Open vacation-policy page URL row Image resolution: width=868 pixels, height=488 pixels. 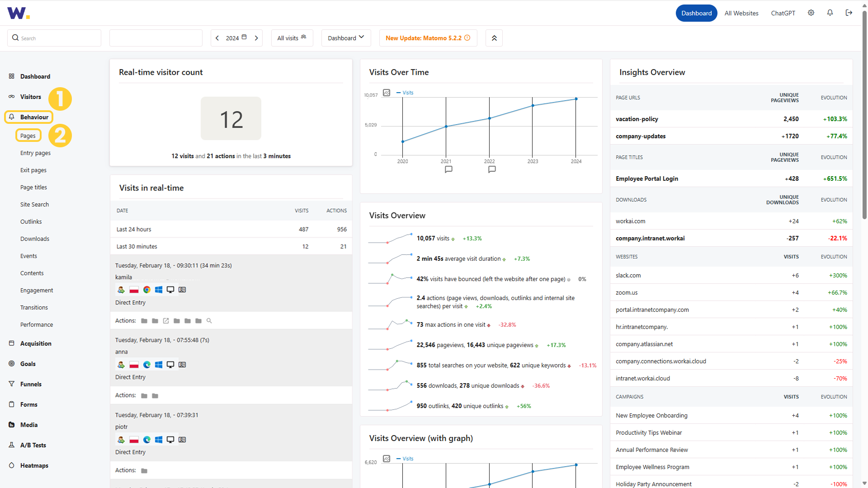tap(731, 119)
